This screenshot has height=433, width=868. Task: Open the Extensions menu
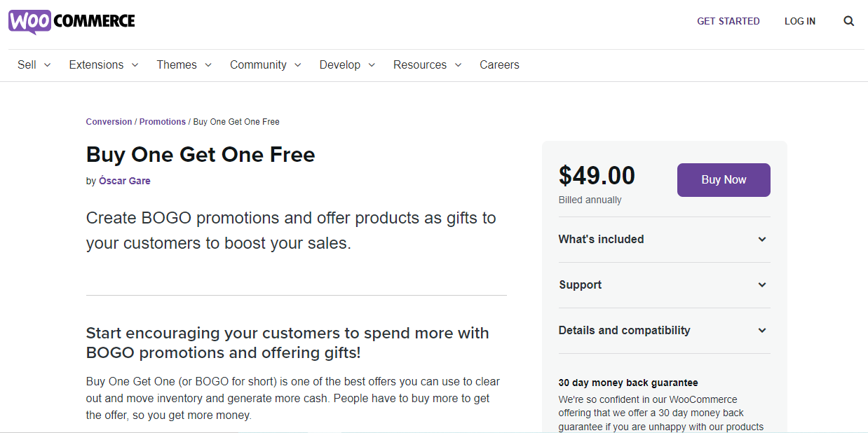click(x=96, y=64)
